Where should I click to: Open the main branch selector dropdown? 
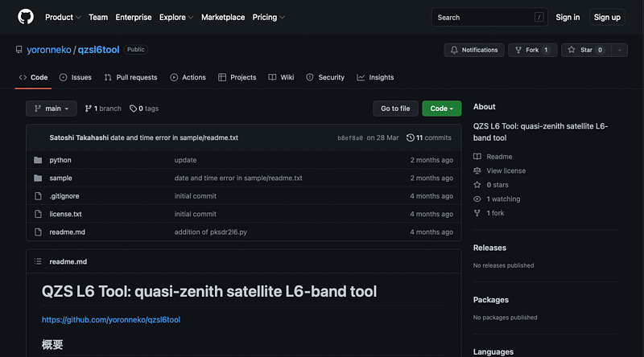52,109
